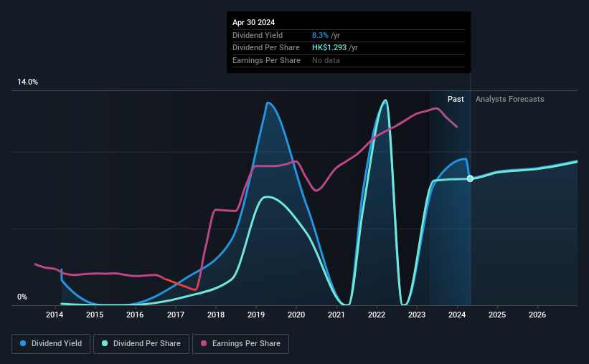The image size is (589, 364).
Task: Click the tooltip 'Dividend Per Share' row label
Action: click(266, 48)
